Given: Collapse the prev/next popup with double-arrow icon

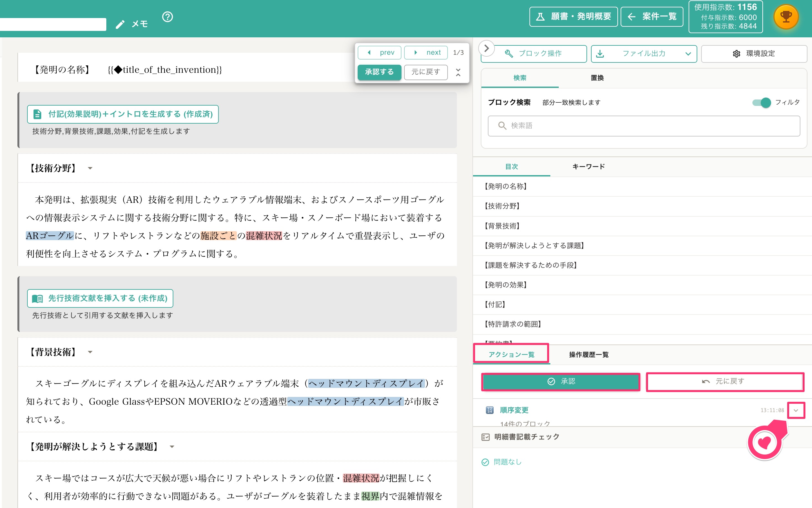Looking at the screenshot, I should pyautogui.click(x=458, y=72).
